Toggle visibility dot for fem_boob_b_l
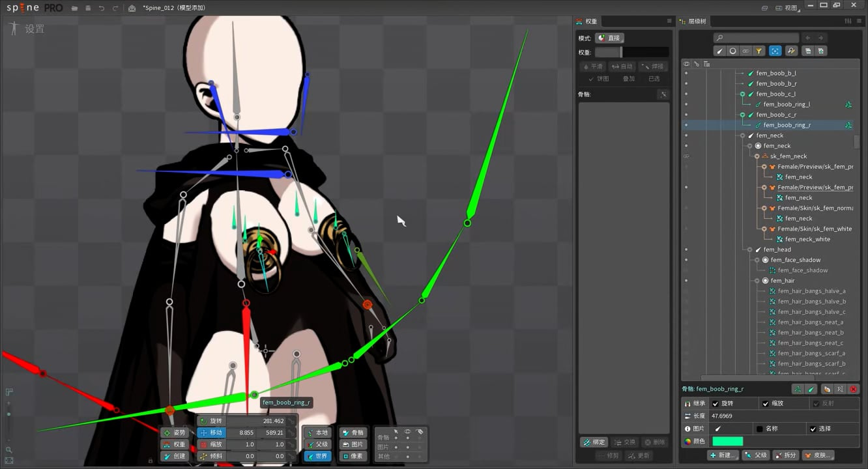Viewport: 868px width, 469px height. point(686,74)
